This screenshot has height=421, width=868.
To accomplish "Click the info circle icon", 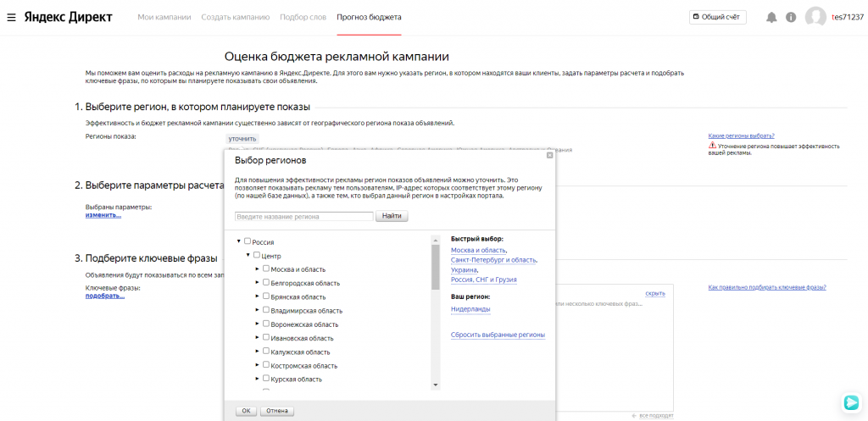I will click(x=791, y=18).
